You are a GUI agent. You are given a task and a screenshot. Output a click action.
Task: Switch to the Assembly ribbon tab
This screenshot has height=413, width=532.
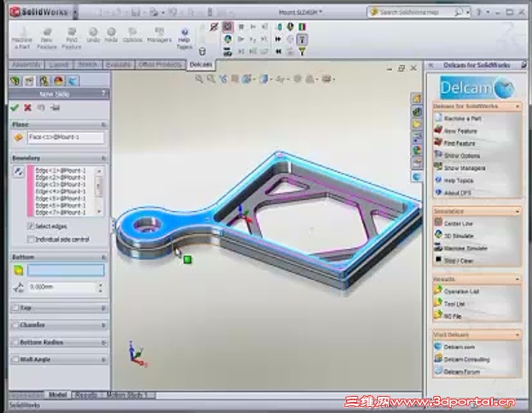coord(26,65)
